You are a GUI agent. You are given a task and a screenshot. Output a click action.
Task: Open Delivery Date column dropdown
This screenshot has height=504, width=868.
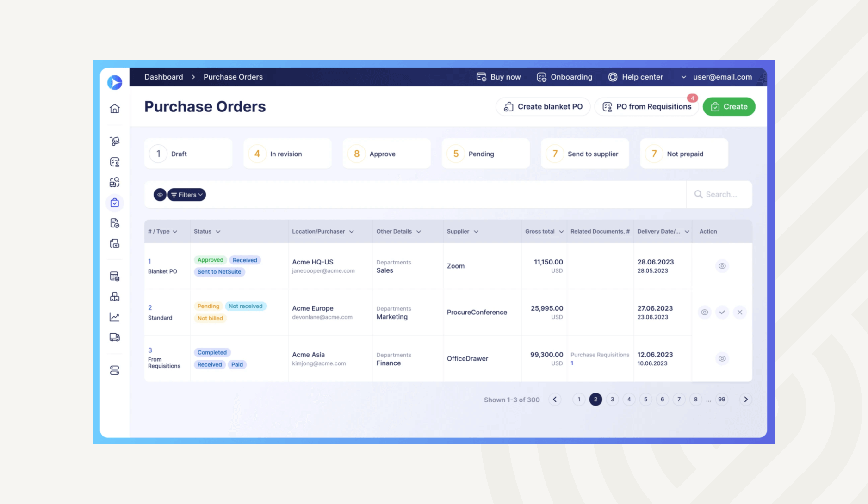pos(687,232)
